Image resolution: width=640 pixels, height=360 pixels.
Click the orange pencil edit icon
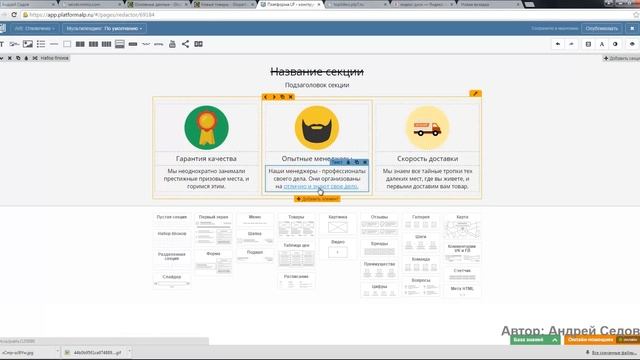pos(476,93)
